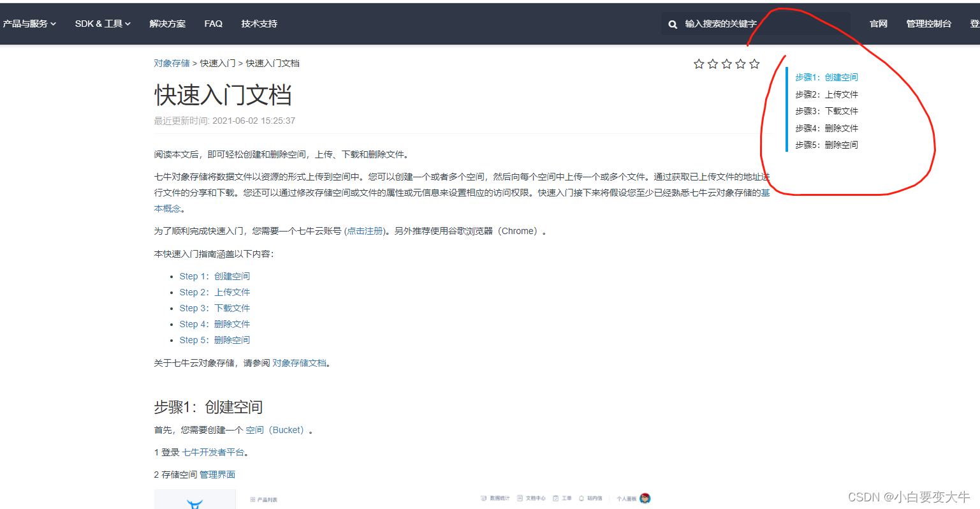The width and height of the screenshot is (980, 509).
Task: Open the 解决方案 nav item
Action: (168, 24)
